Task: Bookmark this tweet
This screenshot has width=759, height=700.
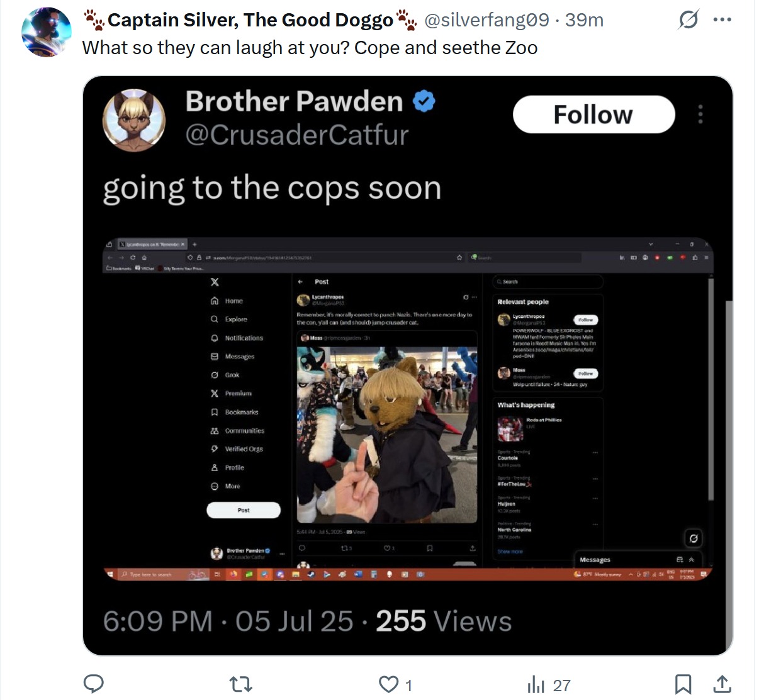Action: point(683,684)
